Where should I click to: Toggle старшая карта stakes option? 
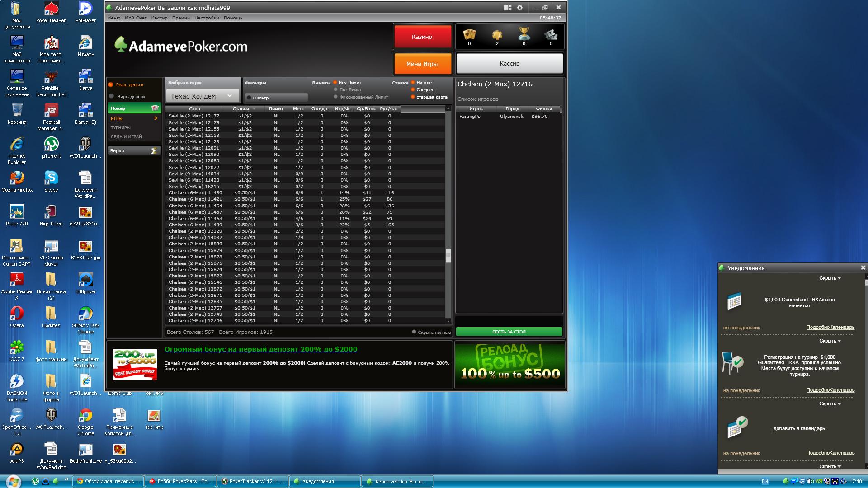[x=413, y=97]
